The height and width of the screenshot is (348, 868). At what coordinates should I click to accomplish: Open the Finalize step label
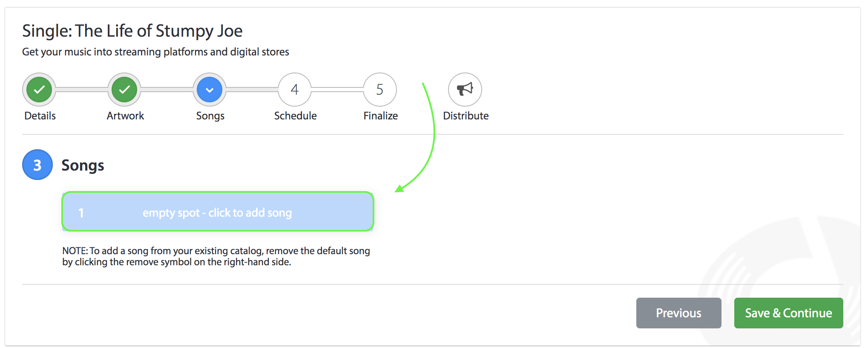tap(381, 116)
